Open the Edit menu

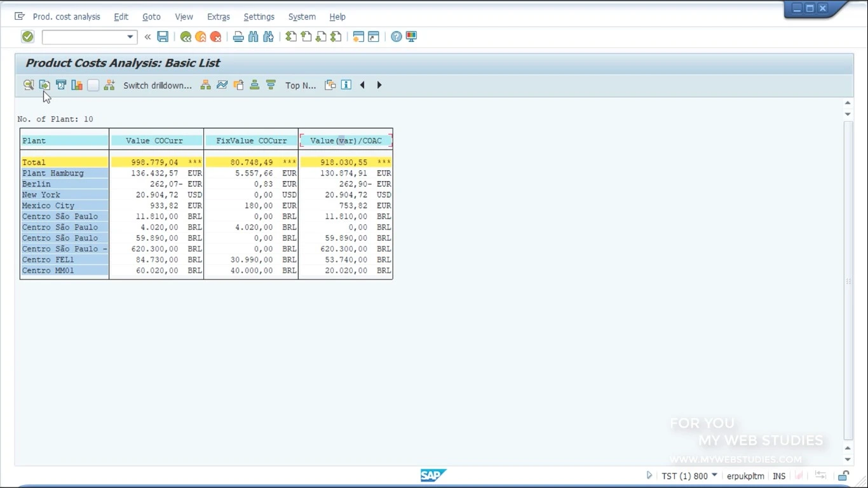pos(121,17)
